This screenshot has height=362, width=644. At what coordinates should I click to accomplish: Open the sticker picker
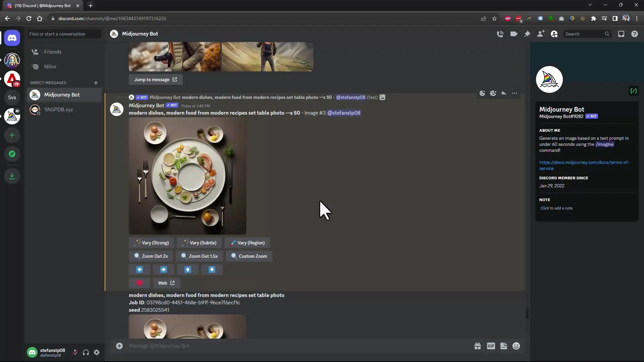click(504, 346)
